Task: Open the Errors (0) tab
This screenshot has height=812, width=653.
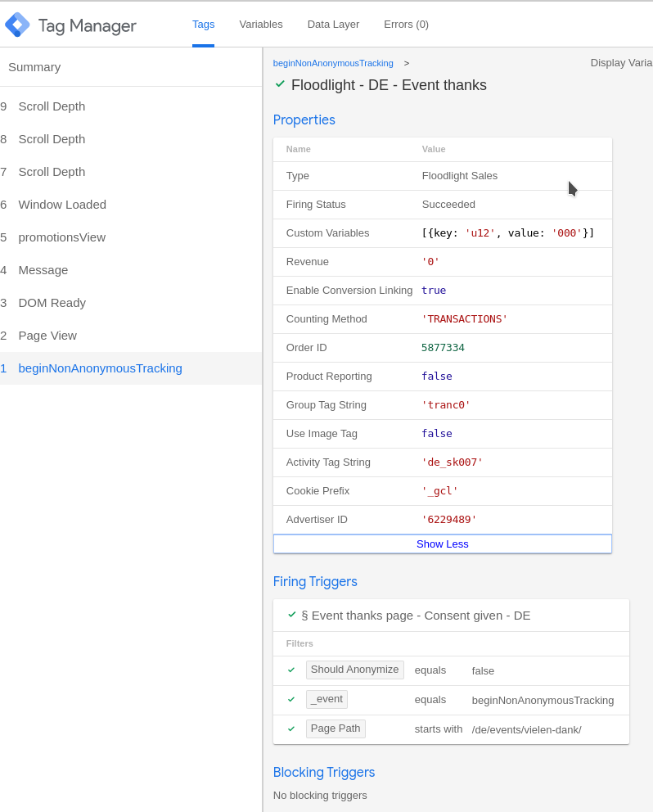Action: tap(406, 25)
